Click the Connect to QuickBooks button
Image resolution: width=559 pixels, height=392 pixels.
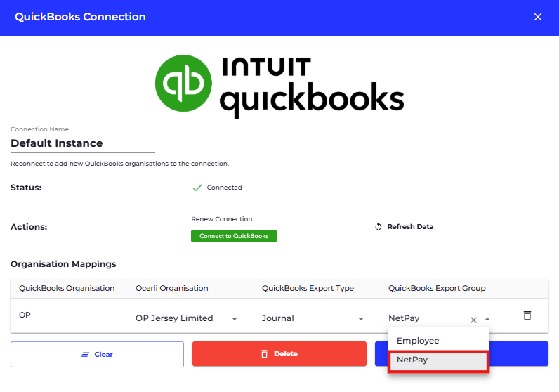click(234, 236)
